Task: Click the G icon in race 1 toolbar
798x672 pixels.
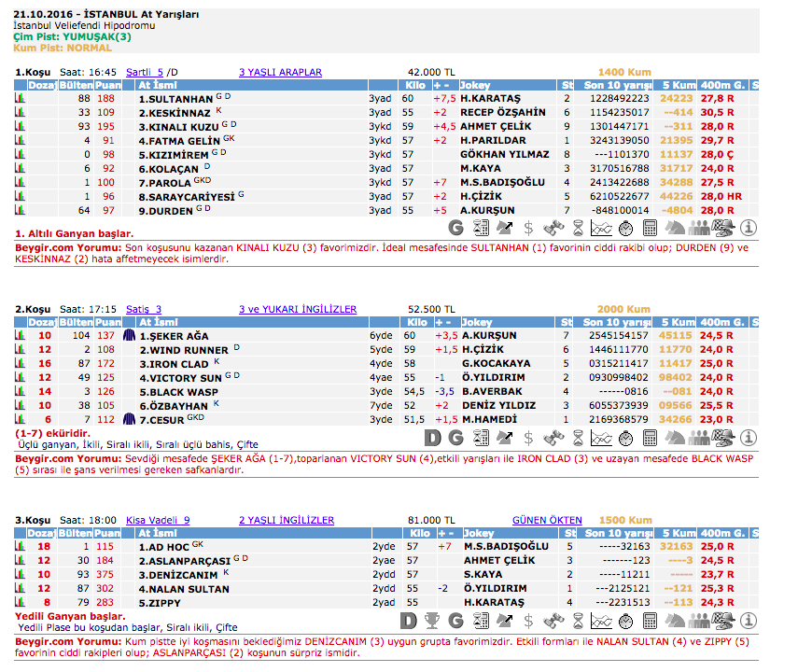Action: [456, 227]
